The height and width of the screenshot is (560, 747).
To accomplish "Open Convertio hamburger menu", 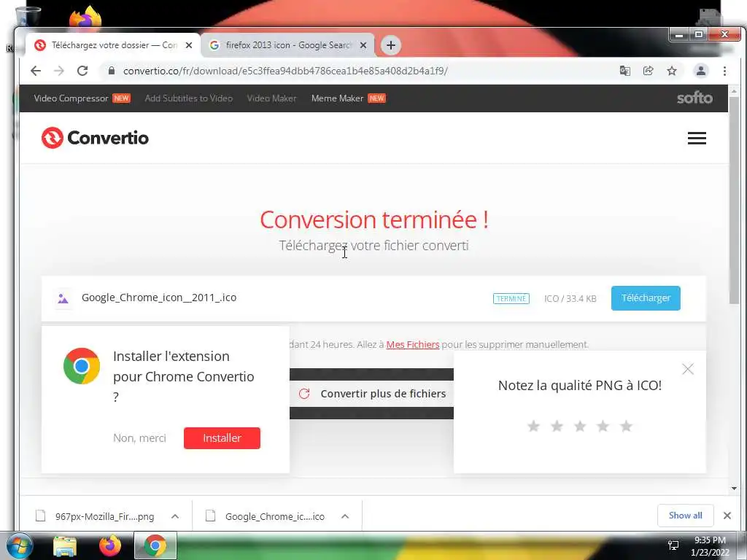I will [697, 138].
